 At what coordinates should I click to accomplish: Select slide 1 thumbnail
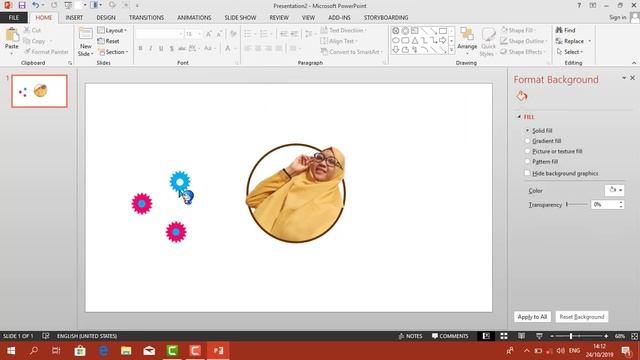click(39, 91)
